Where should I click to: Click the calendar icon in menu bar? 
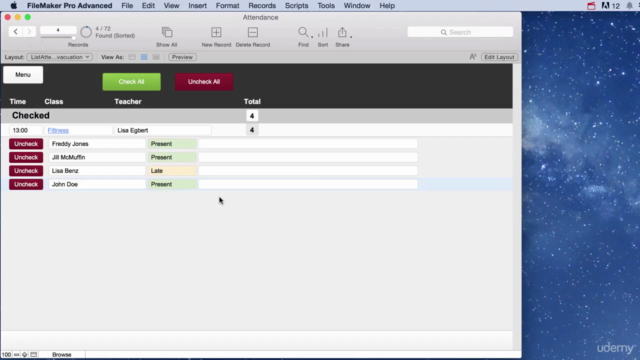591,6
